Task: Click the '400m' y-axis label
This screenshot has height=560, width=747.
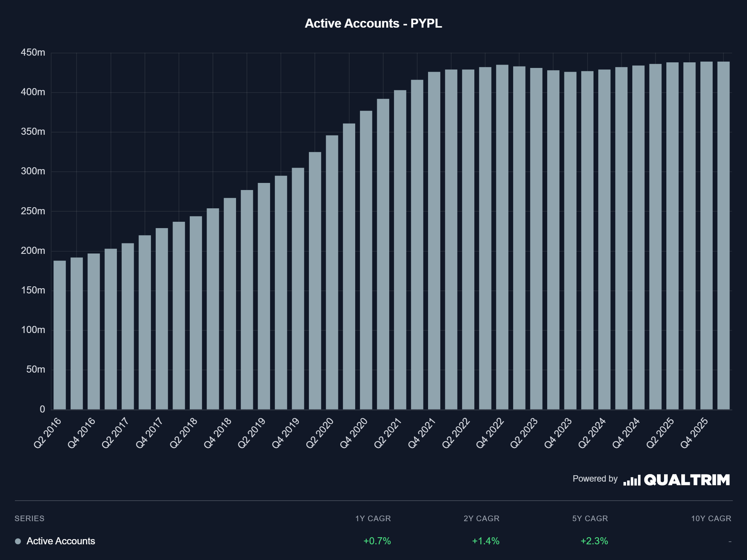Action: [33, 92]
